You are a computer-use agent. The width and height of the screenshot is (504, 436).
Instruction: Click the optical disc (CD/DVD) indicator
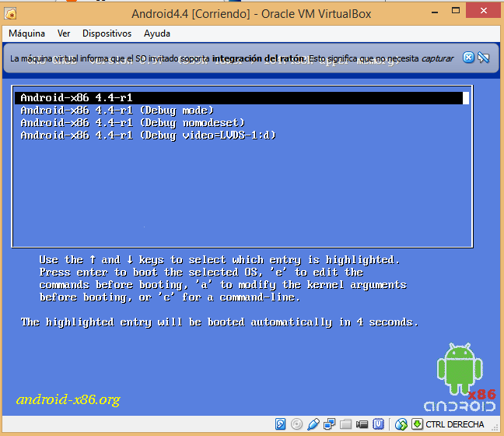[x=296, y=424]
